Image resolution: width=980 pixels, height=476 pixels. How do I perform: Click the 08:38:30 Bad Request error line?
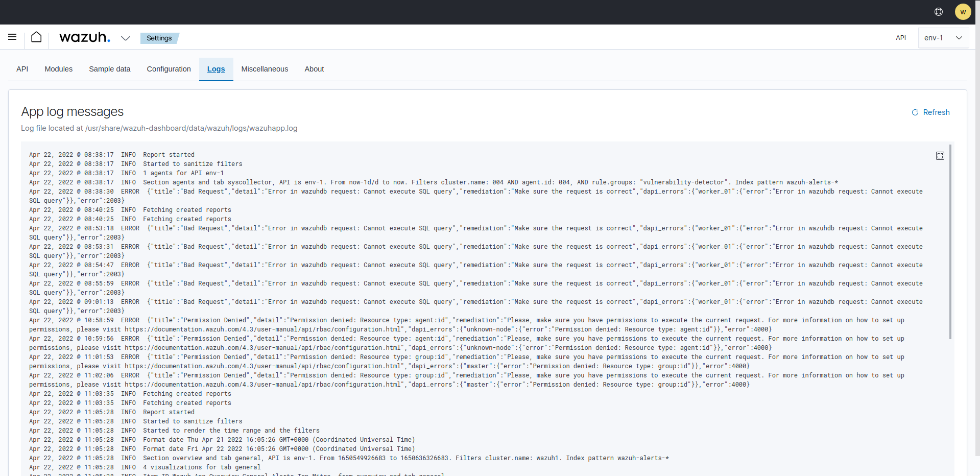[476, 196]
